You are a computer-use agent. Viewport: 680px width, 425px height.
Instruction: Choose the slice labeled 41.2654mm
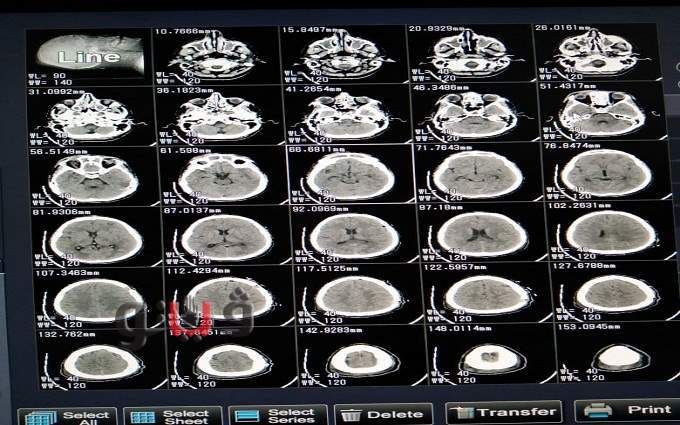click(x=345, y=115)
